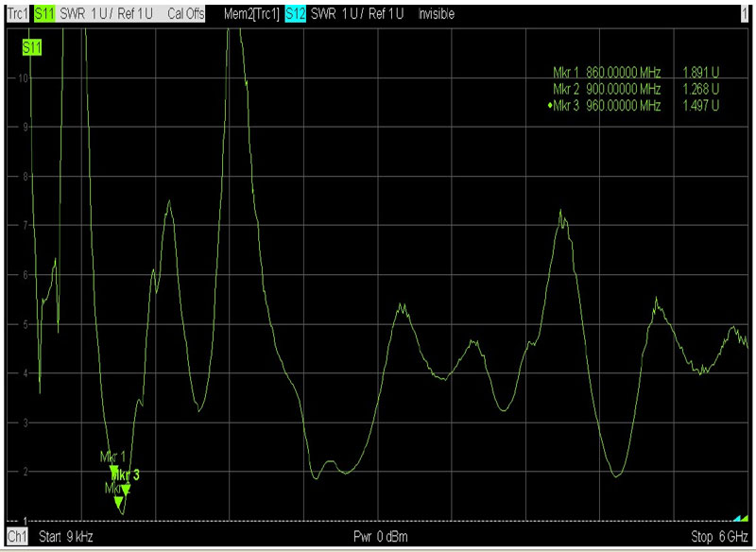Screen dimensions: 756x552
Task: Click the "Invisible" trace status label
Action: (437, 14)
